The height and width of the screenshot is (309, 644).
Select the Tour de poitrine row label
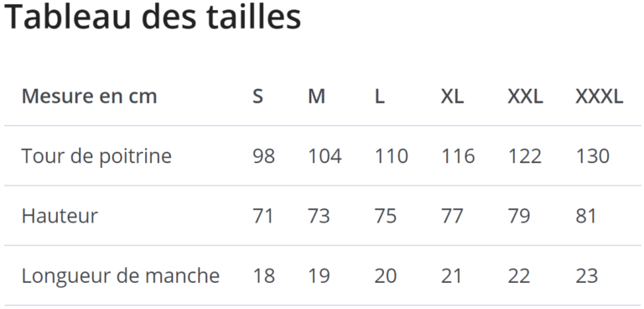(x=96, y=156)
